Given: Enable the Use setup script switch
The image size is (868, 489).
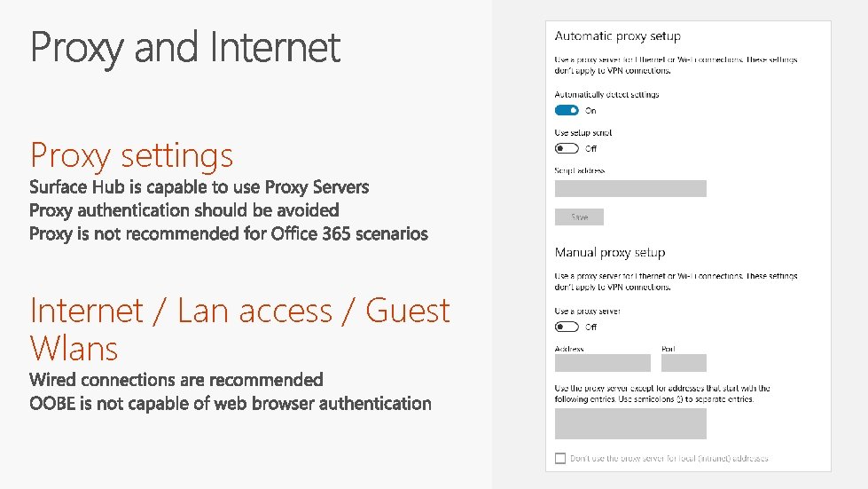Looking at the screenshot, I should pyautogui.click(x=567, y=148).
